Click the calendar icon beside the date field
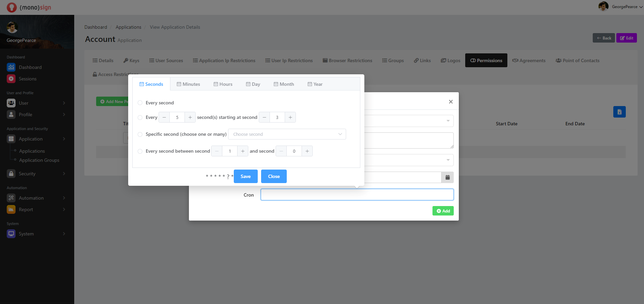The width and height of the screenshot is (644, 304). click(447, 177)
